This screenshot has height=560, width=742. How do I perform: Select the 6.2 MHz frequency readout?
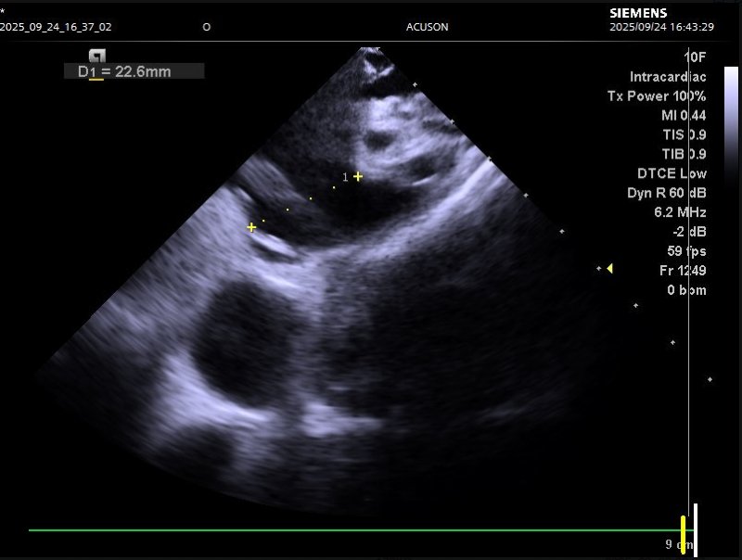[x=680, y=212]
